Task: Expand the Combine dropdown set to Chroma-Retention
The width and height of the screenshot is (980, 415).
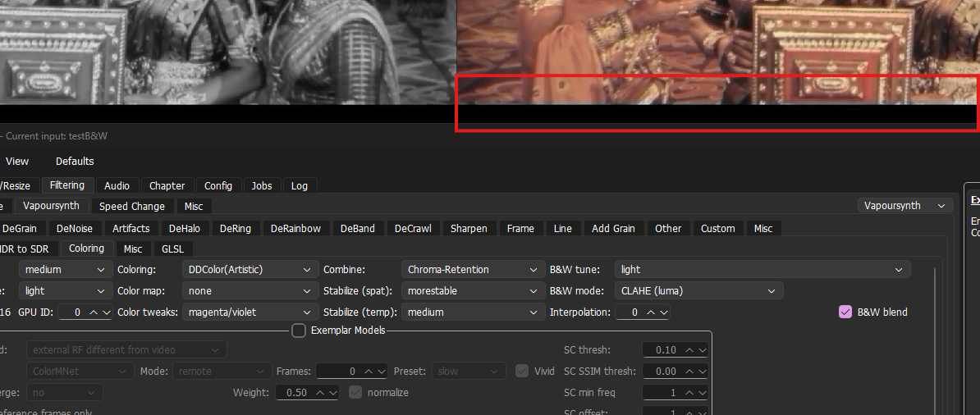Action: click(471, 270)
